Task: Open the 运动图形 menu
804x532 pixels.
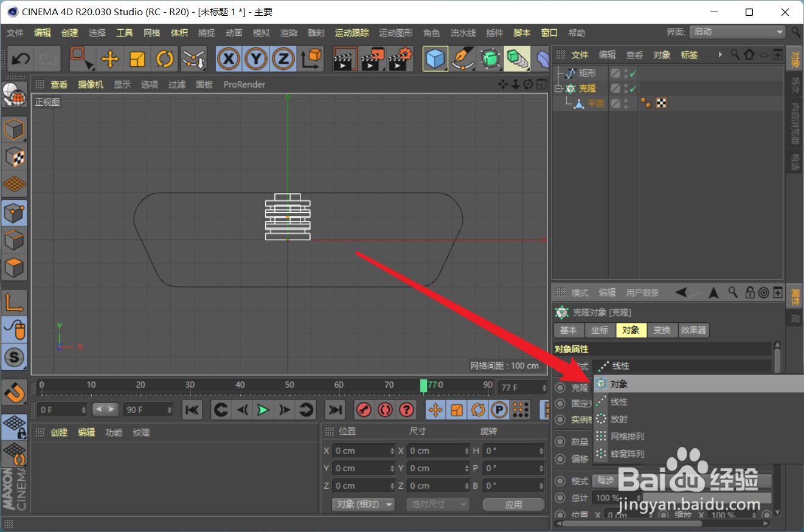Action: [396, 33]
